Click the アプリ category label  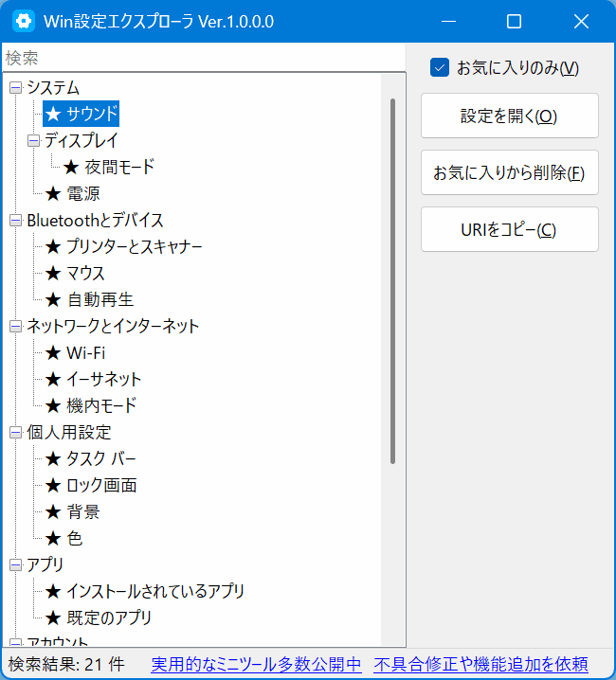(45, 565)
